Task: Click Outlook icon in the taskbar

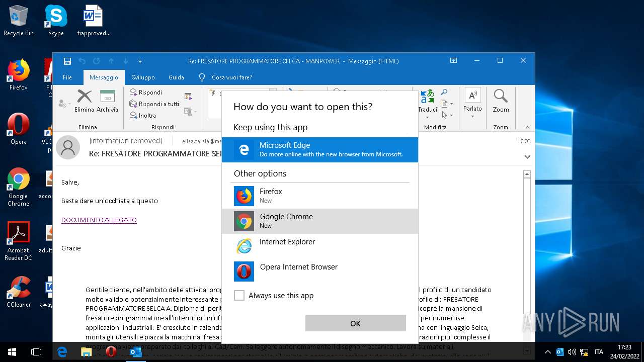Action: click(x=135, y=352)
